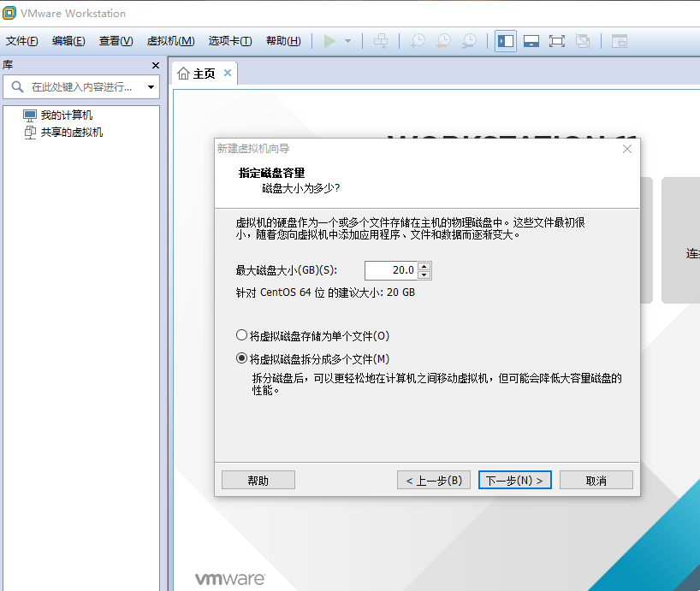Open the 编辑(E) menu
Screen dimensions: 700x591
coord(68,41)
